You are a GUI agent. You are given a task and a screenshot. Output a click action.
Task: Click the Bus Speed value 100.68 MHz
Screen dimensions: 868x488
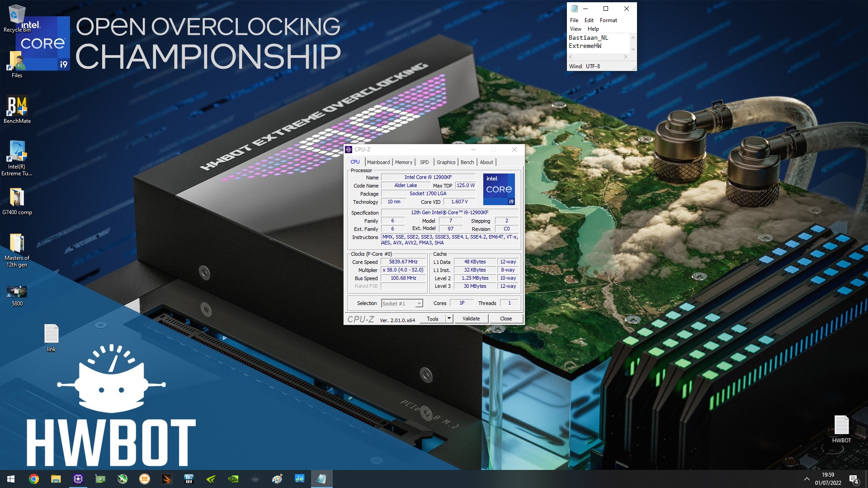click(403, 278)
